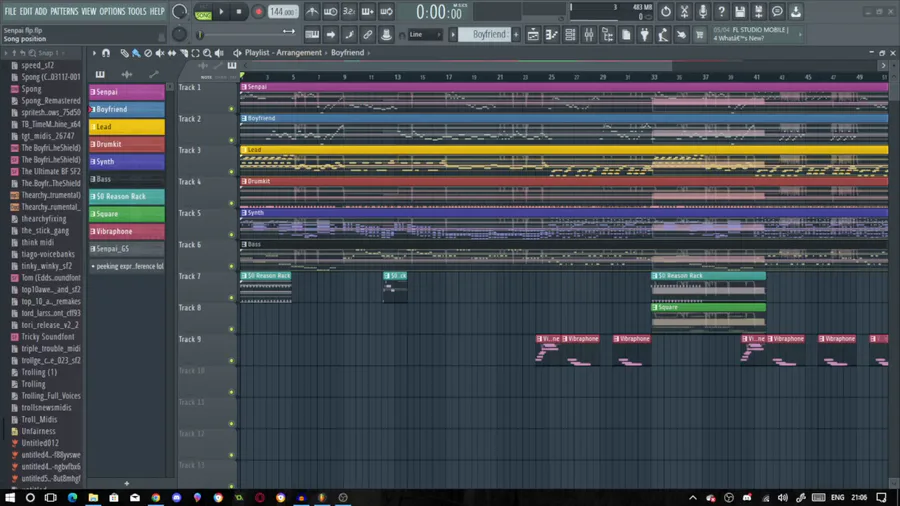This screenshot has height=506, width=900.
Task: Open the TOOLS menu
Action: click(x=137, y=11)
